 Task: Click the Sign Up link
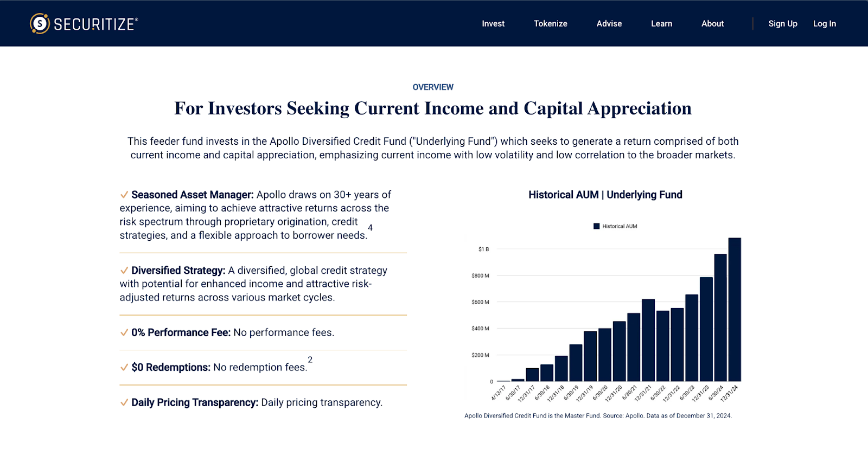(783, 23)
